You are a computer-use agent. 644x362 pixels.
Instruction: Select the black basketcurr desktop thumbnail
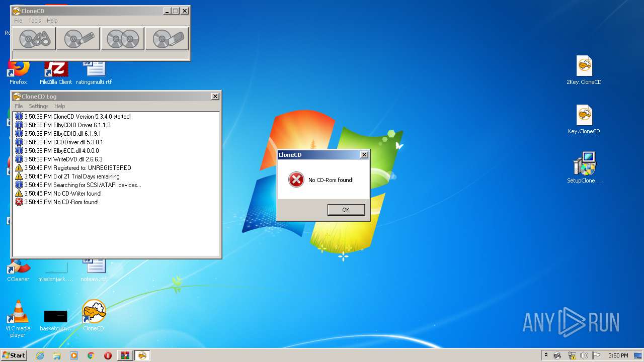[56, 320]
